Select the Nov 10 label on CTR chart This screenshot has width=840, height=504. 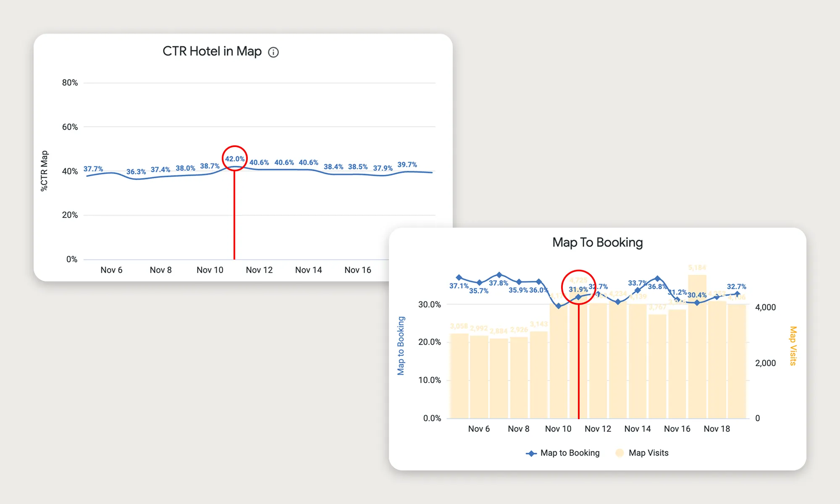210,270
